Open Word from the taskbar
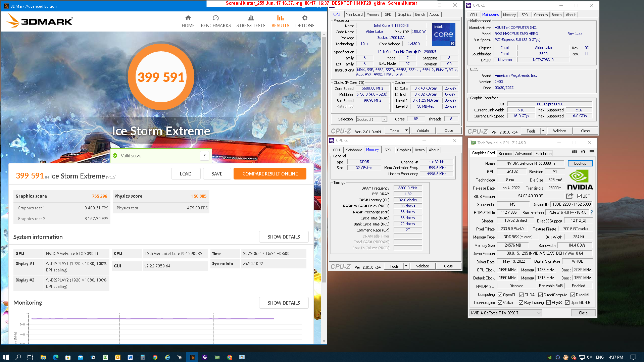This screenshot has height=362, width=644. click(130, 357)
